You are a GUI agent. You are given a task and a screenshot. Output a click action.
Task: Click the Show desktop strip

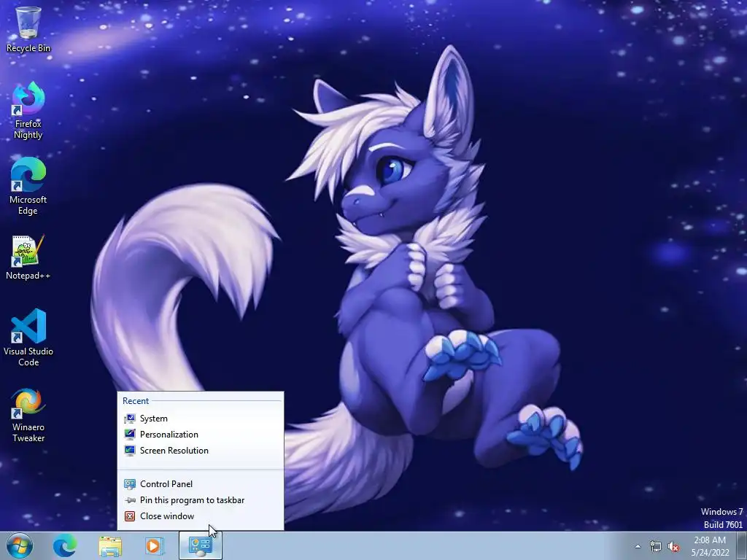pos(742,545)
